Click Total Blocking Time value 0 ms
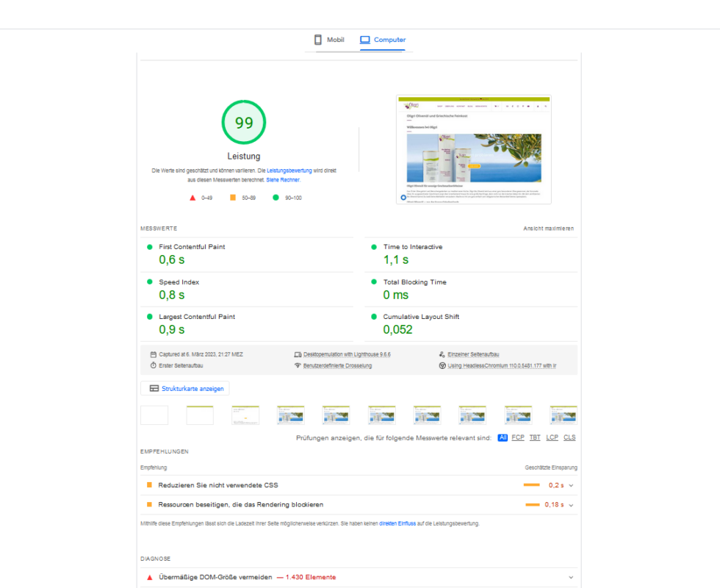 tap(396, 295)
